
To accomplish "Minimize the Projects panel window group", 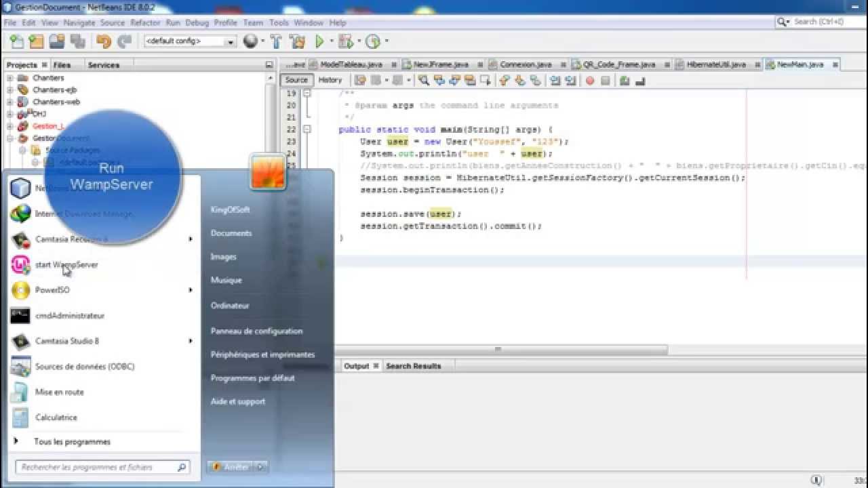I will [x=269, y=64].
